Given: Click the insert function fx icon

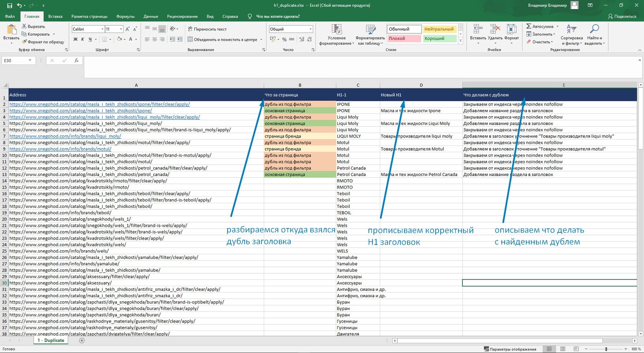Looking at the screenshot, I should [76, 60].
